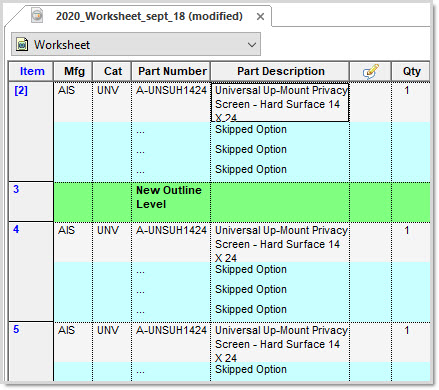
Task: Click the UNV Cat cell in item 5
Action: pos(112,342)
